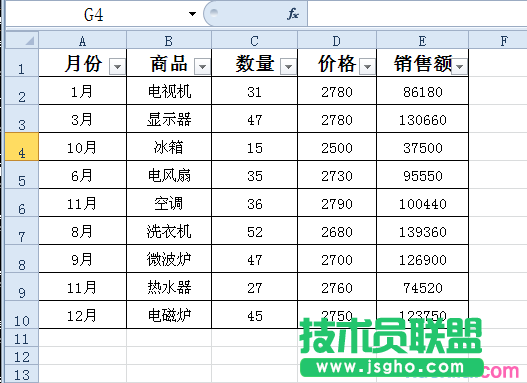
Task: Select cell containing 3月
Action: 83,119
